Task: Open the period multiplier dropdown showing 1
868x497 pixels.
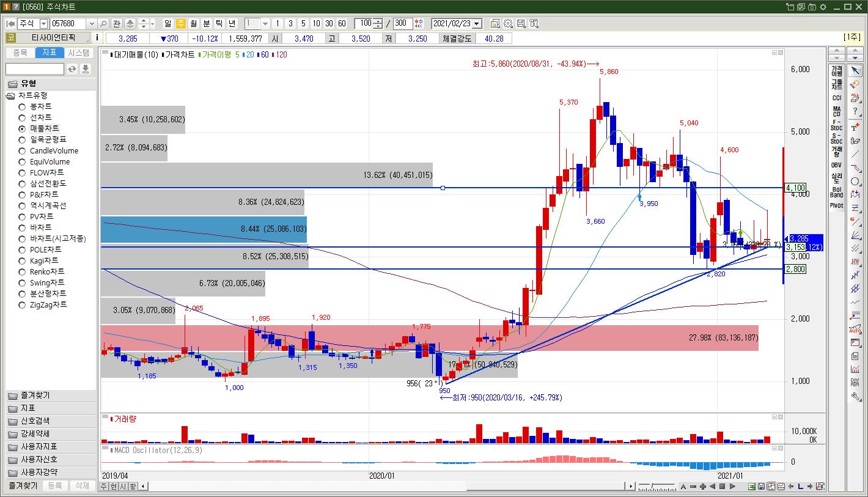Action: click(265, 23)
